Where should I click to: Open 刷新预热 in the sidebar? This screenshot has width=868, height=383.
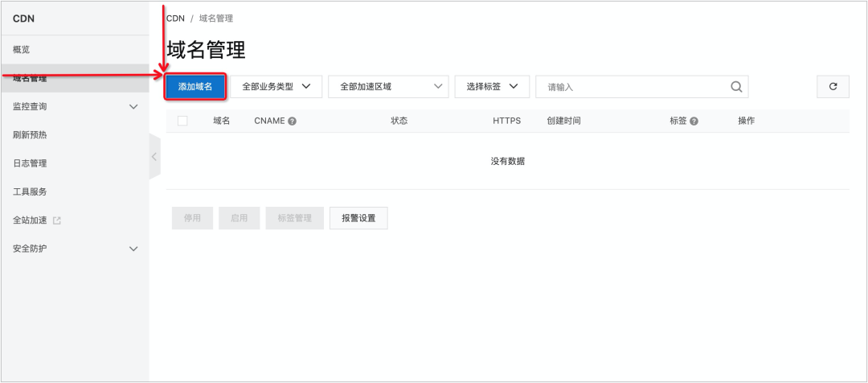tap(75, 134)
